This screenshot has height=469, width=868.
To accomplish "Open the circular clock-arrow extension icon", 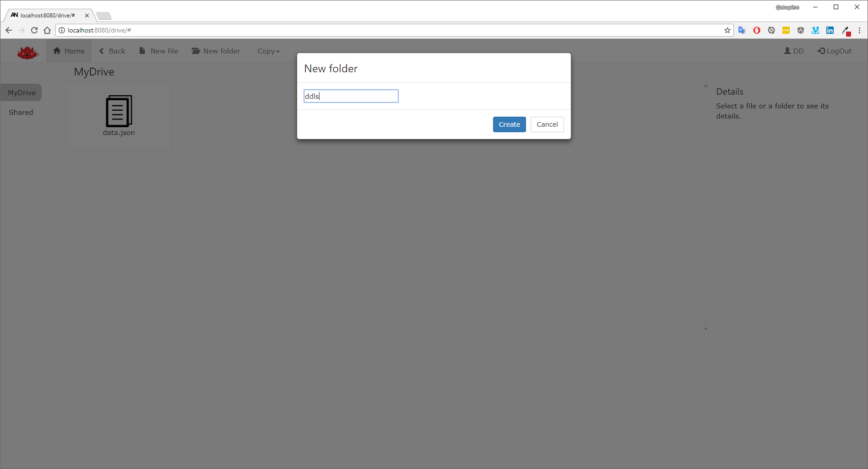I will [771, 30].
